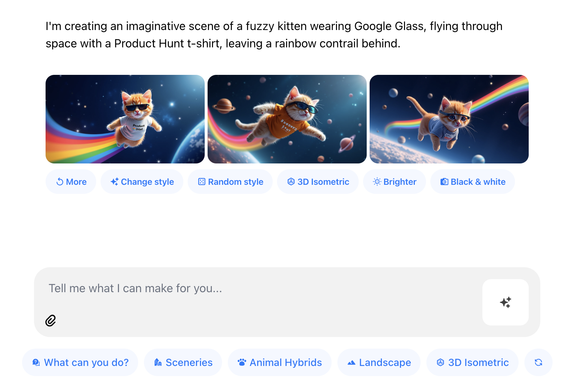Focus the 'Tell me what I can make' field
This screenshot has height=392, width=575.
pos(253,289)
